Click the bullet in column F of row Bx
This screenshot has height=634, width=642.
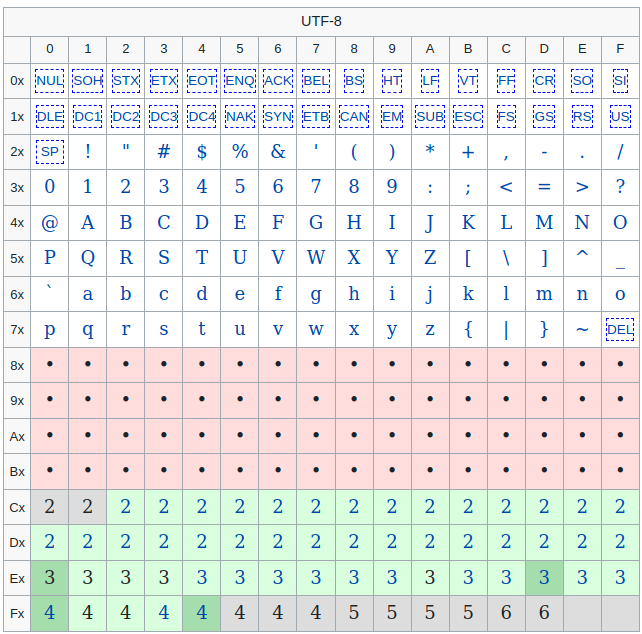[620, 470]
